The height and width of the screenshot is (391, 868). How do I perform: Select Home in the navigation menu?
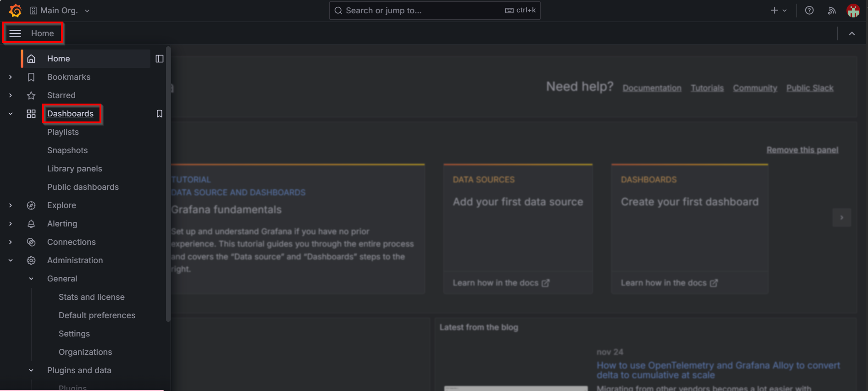pos(86,59)
